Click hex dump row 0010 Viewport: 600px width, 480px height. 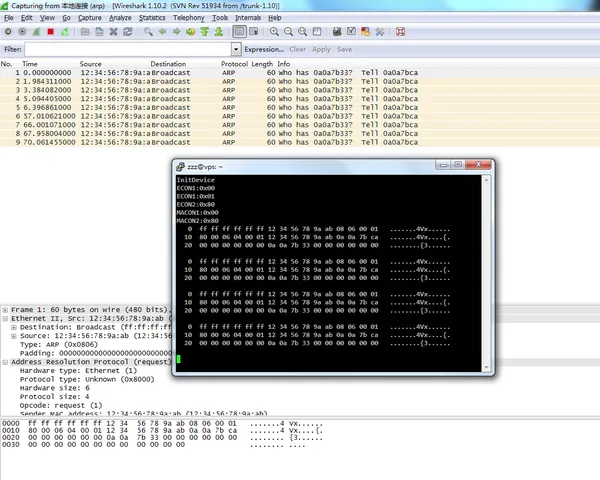coord(162,431)
